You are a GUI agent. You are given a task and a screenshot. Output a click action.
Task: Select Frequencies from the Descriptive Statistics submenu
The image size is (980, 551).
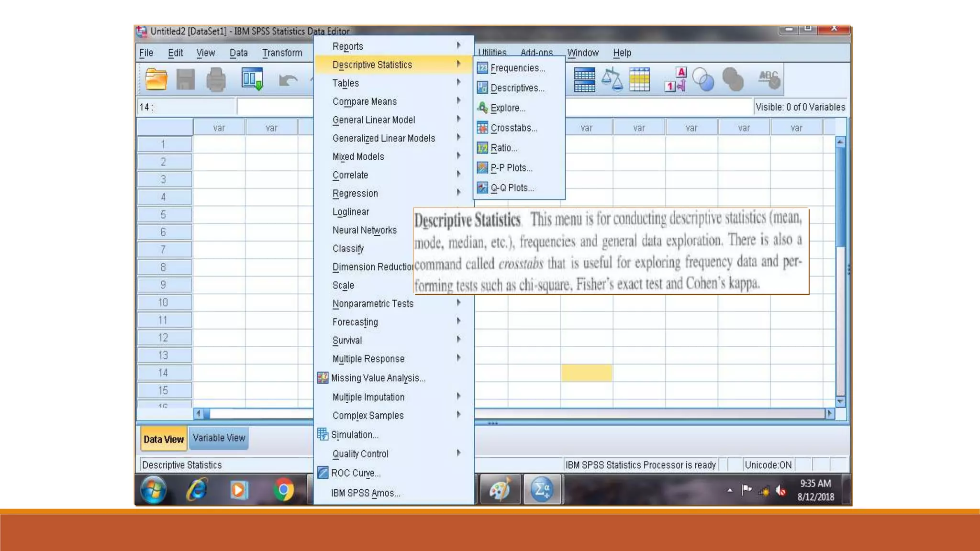tap(517, 68)
